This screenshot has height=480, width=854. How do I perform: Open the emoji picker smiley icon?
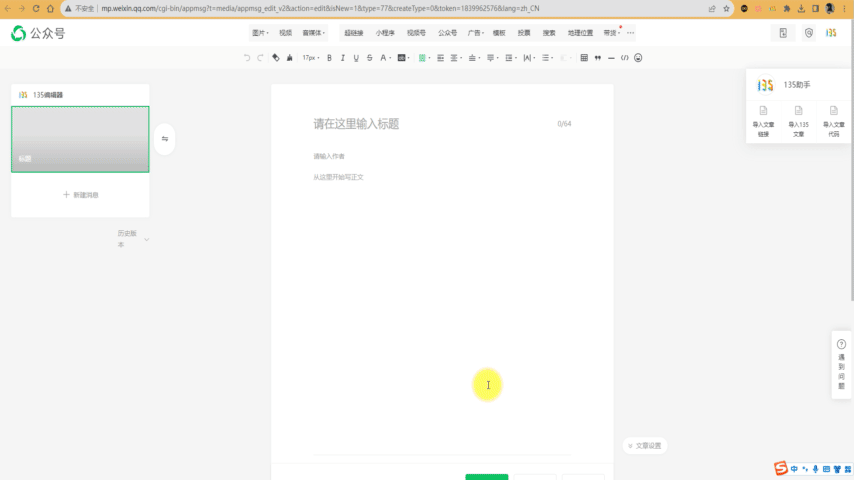[638, 58]
